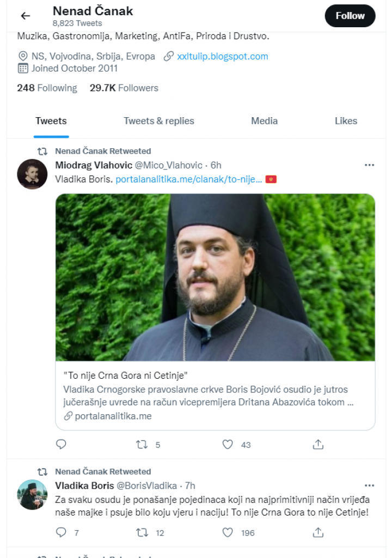Retweet Vladika Boris's tweet
The image size is (392, 558).
point(142,532)
